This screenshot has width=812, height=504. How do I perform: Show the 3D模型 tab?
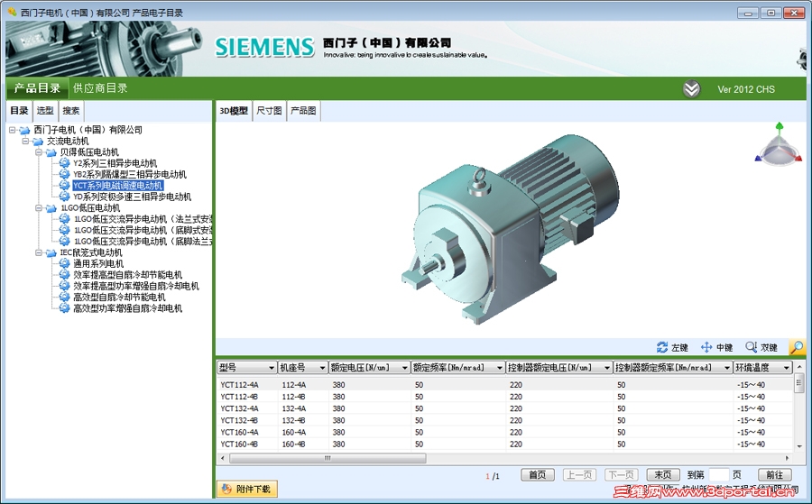pos(234,111)
